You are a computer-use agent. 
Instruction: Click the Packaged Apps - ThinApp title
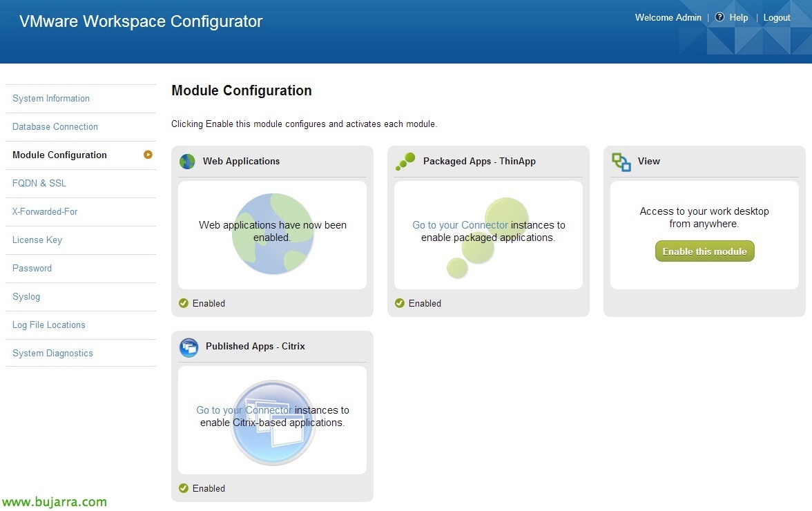479,161
